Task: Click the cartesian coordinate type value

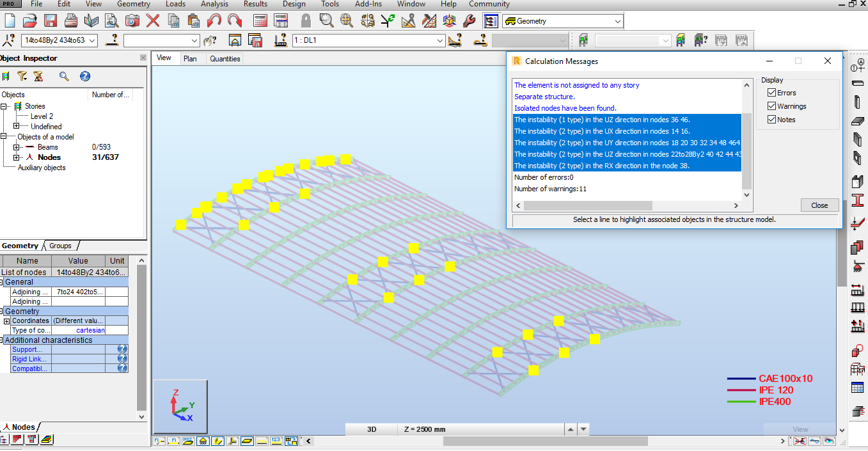Action: pos(90,330)
